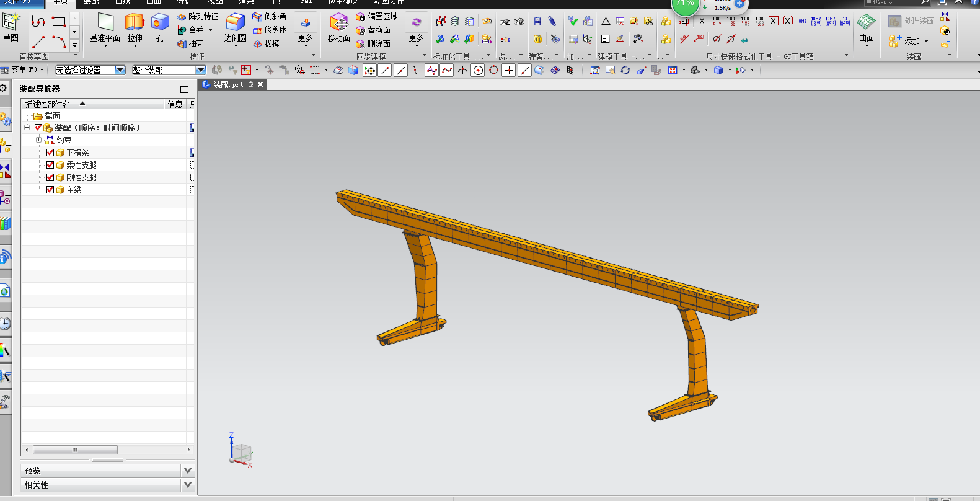980x501 pixels.
Task: Select the 替换面 replace face tool
Action: click(373, 30)
